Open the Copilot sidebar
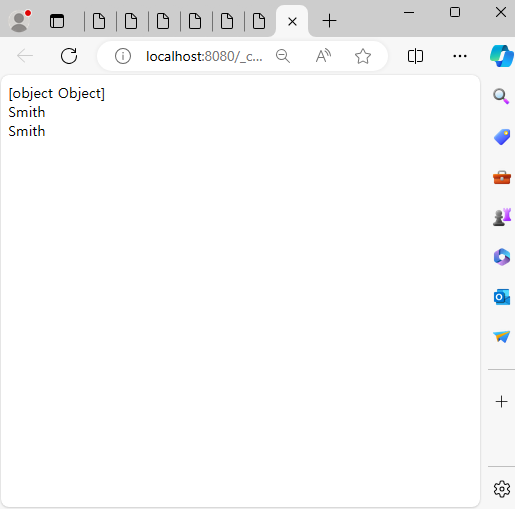 (x=502, y=56)
